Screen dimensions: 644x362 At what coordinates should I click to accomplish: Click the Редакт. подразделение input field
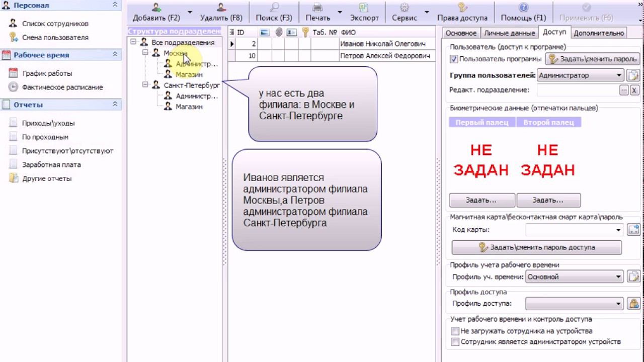click(578, 90)
